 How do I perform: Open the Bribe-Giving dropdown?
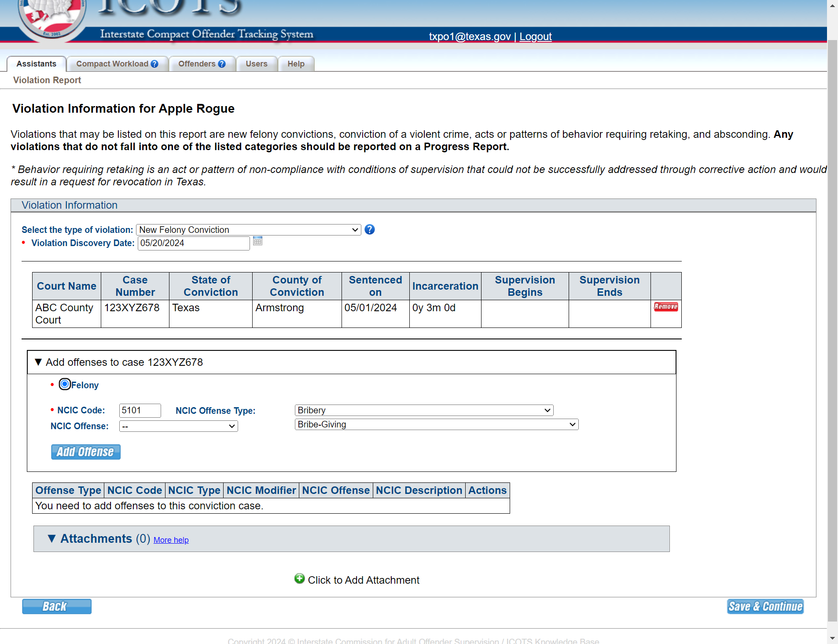point(437,424)
